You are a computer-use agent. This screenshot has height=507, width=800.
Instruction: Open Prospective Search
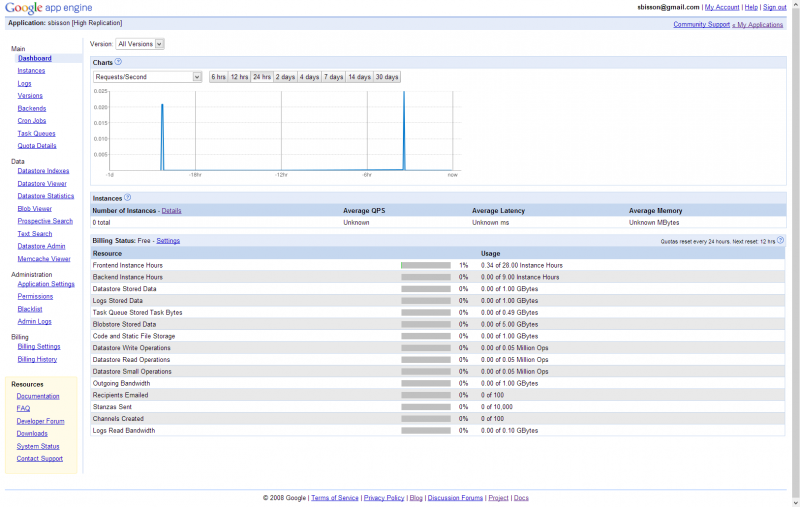[45, 221]
